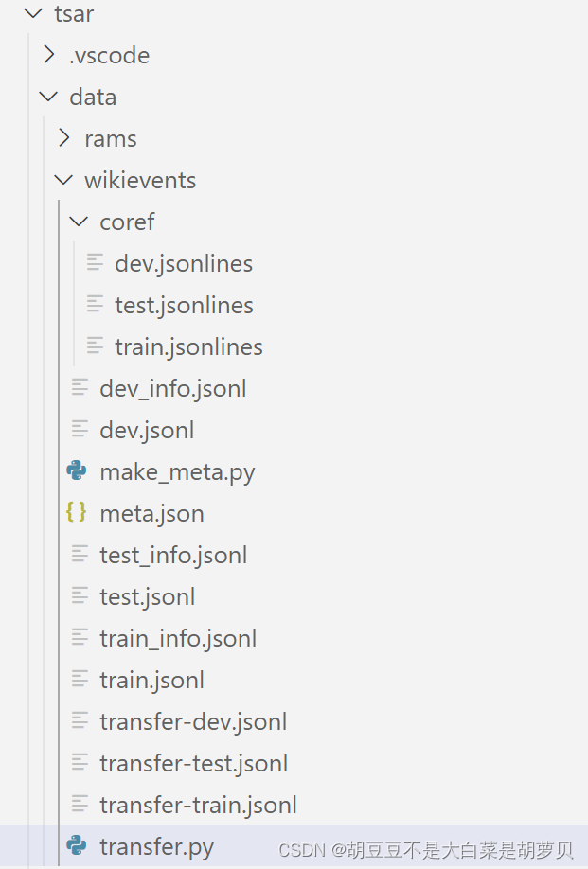Click the file icon beside dev_info.jsonl
Screen dimensions: 588x869
[79, 388]
